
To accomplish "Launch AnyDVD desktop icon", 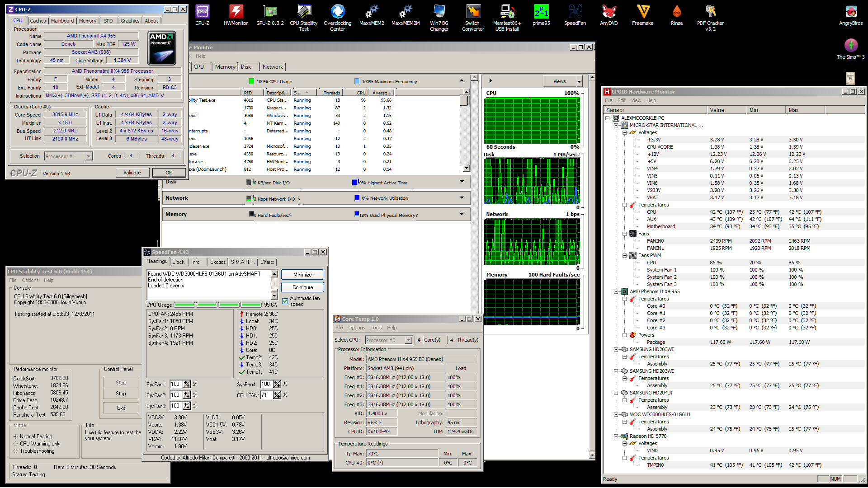I will click(609, 15).
